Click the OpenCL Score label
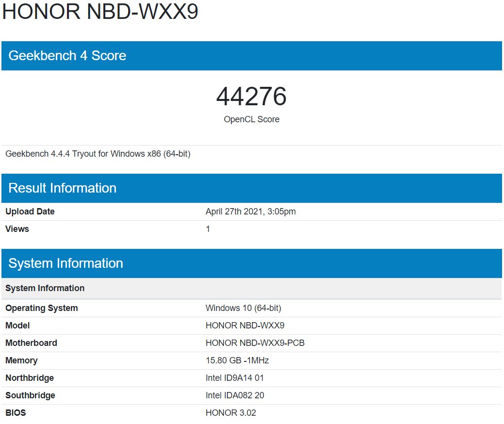The height and width of the screenshot is (424, 504). click(252, 119)
